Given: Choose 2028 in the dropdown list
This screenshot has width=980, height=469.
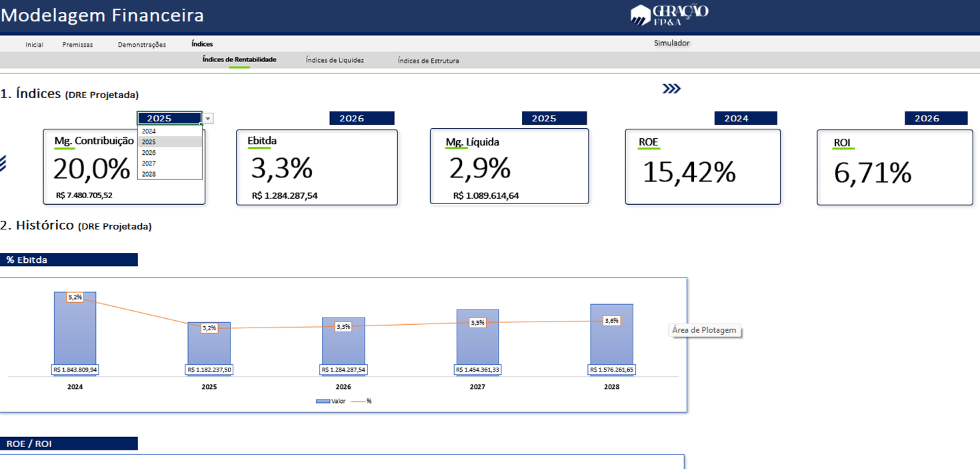Looking at the screenshot, I should click(x=149, y=174).
